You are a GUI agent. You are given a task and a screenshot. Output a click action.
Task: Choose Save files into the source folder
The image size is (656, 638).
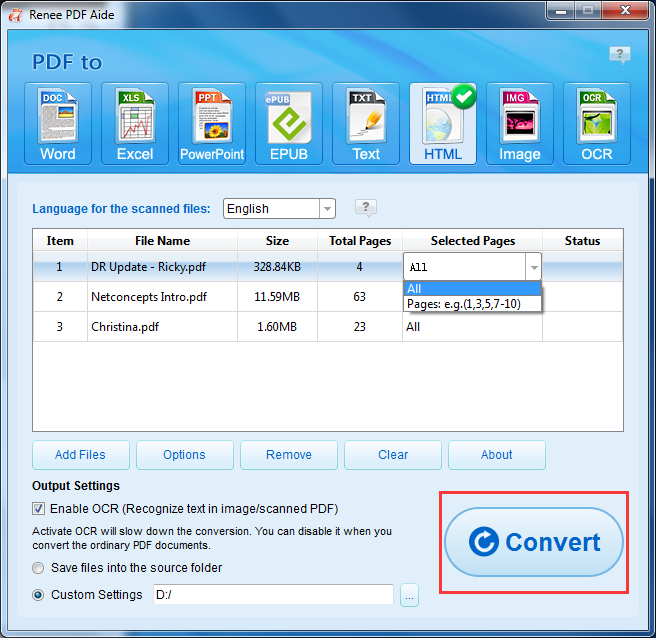(x=39, y=568)
